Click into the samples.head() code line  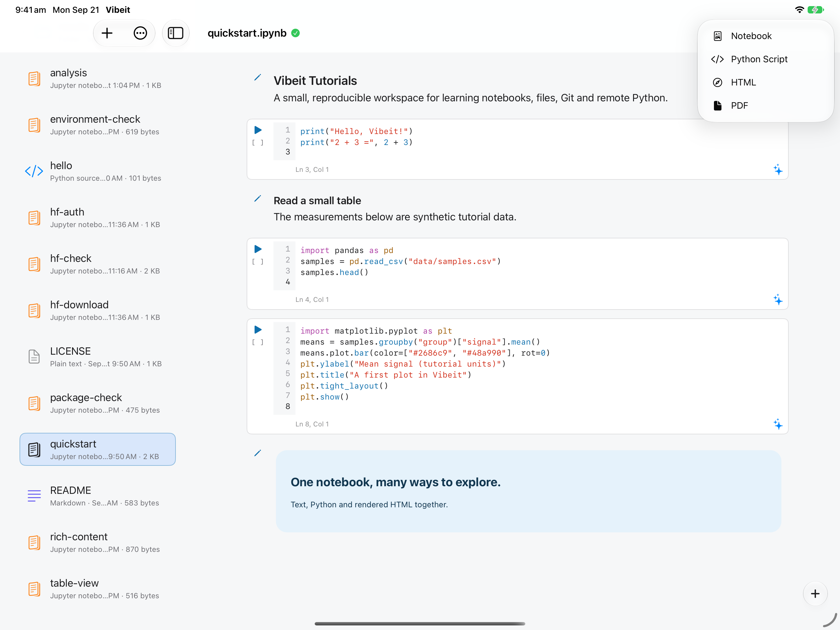coord(334,272)
